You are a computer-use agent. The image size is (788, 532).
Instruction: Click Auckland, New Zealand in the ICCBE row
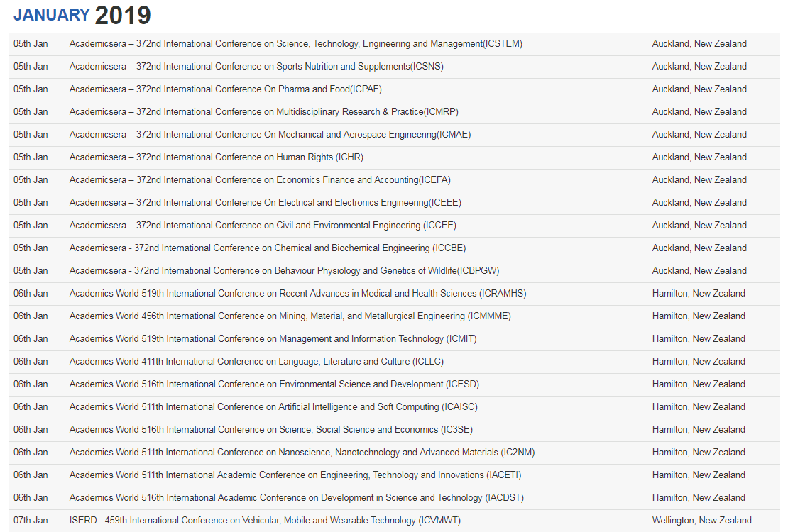[x=699, y=248]
